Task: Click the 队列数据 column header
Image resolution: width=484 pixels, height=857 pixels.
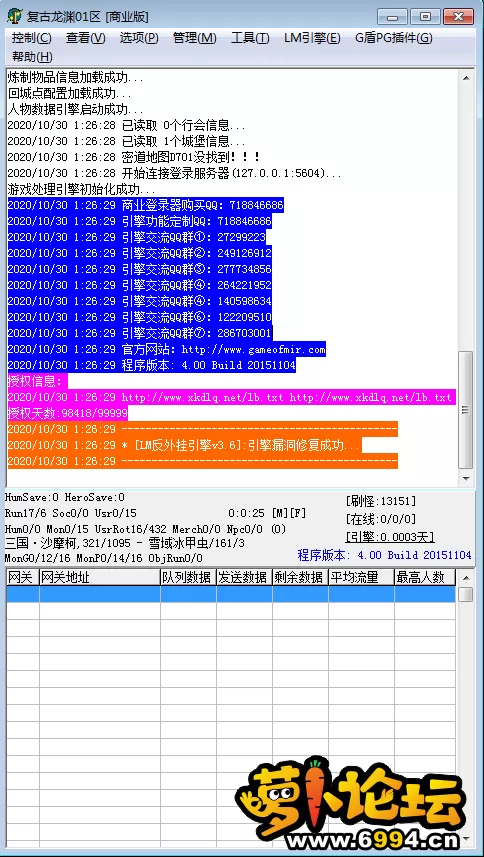Action: 188,577
